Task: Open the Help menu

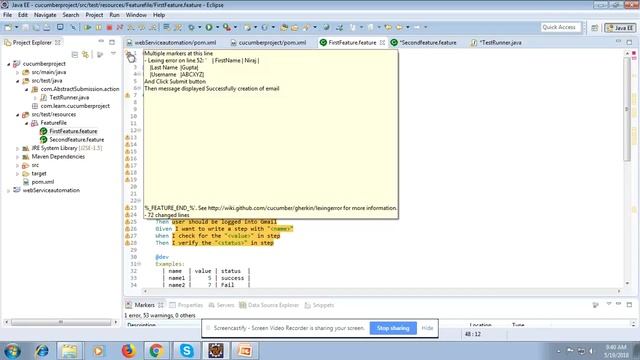Action: [x=159, y=15]
